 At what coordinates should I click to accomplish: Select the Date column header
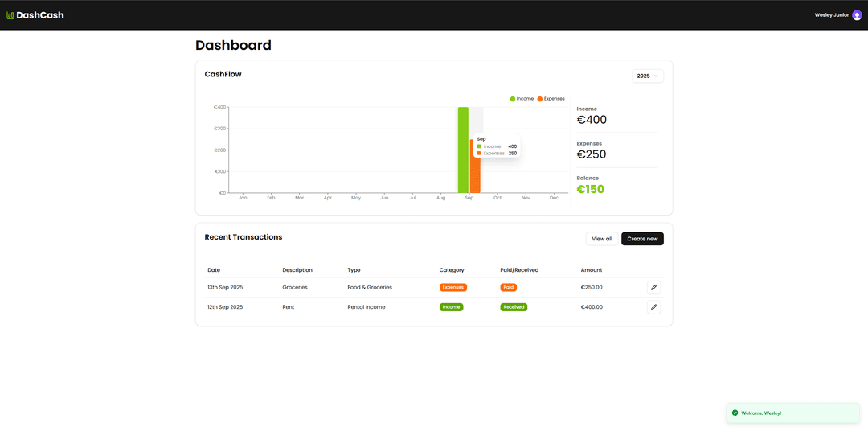coord(214,270)
